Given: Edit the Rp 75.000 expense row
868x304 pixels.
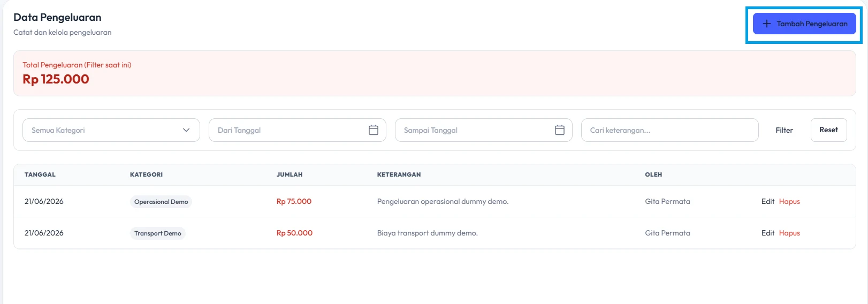Looking at the screenshot, I should 768,201.
